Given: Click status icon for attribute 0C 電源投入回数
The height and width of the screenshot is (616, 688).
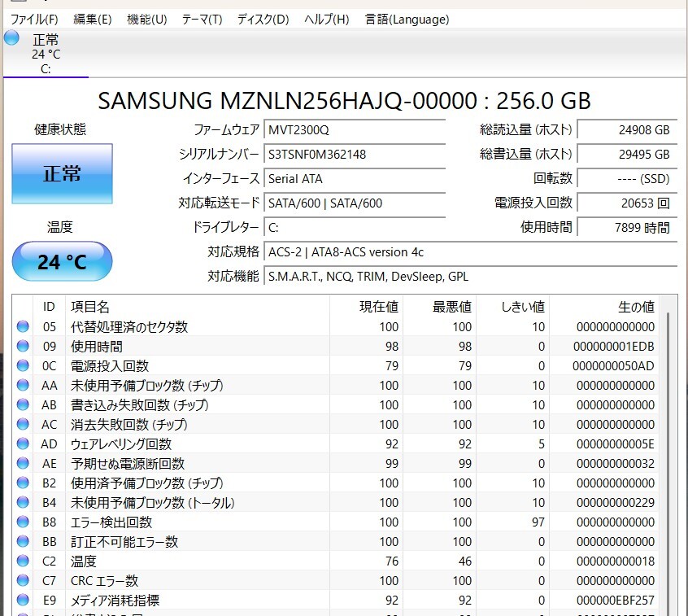Looking at the screenshot, I should (x=23, y=365).
